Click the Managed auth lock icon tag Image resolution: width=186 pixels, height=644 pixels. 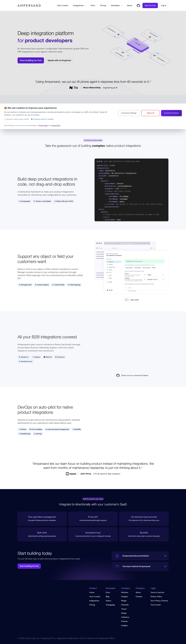click(x=20, y=285)
